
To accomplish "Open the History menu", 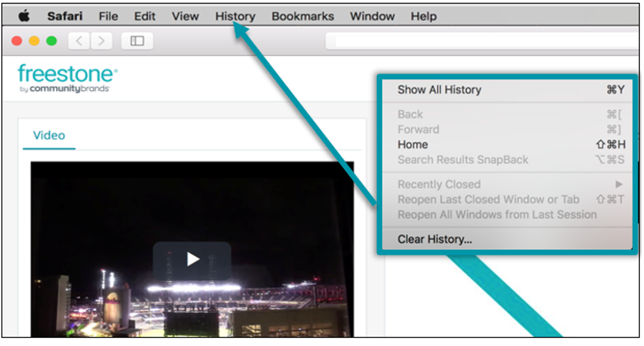I will [x=235, y=16].
